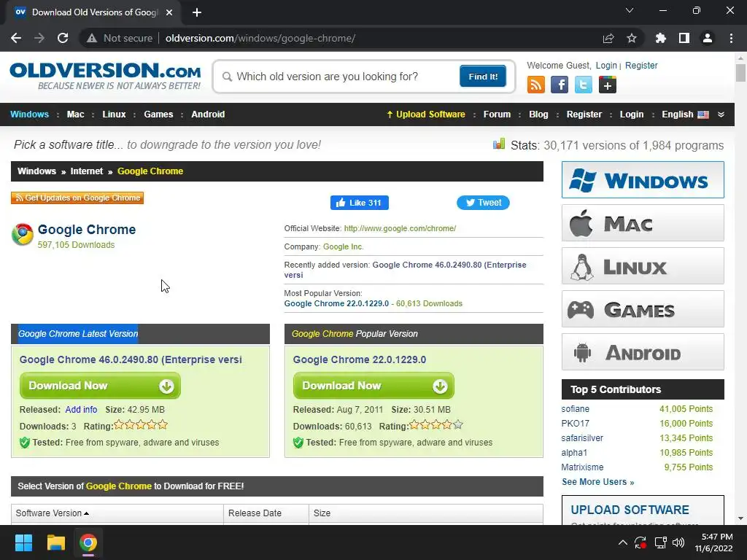Click the orange RSS feed icon
Screen dimensions: 747x560
(536, 85)
